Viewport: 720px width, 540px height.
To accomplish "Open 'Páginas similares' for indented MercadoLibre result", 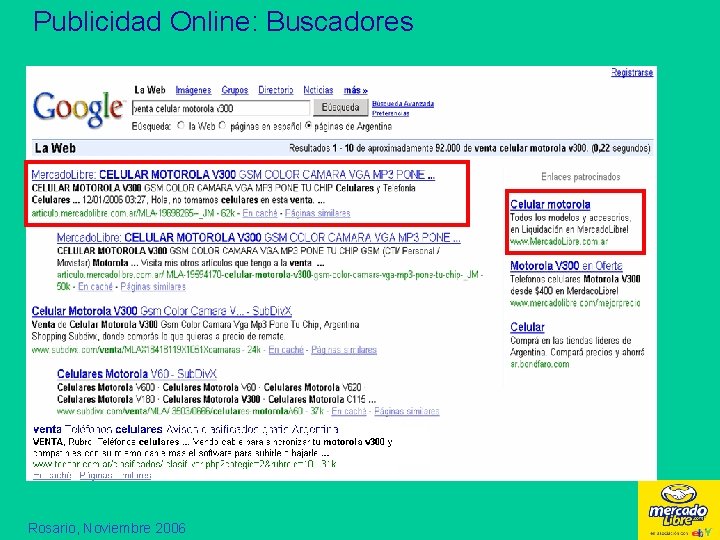I will coord(153,287).
